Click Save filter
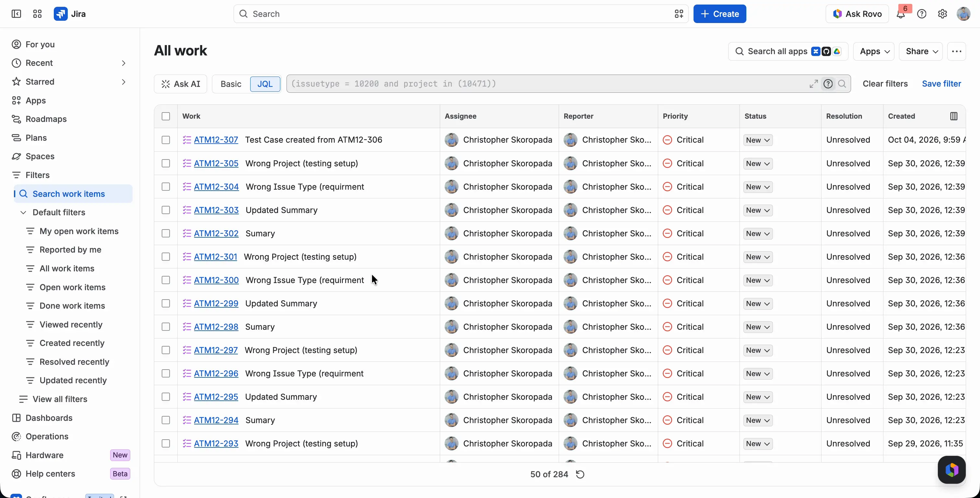The image size is (980, 498). [941, 84]
